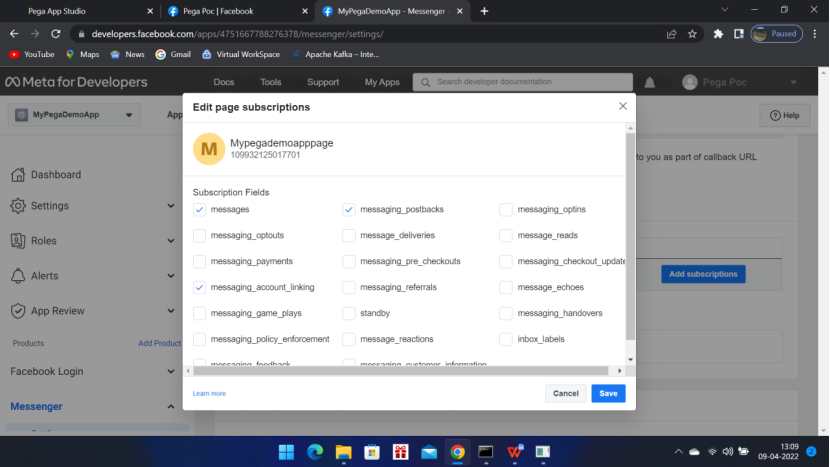
Task: Click the dialog horizontal scrollbar
Action: coord(401,371)
